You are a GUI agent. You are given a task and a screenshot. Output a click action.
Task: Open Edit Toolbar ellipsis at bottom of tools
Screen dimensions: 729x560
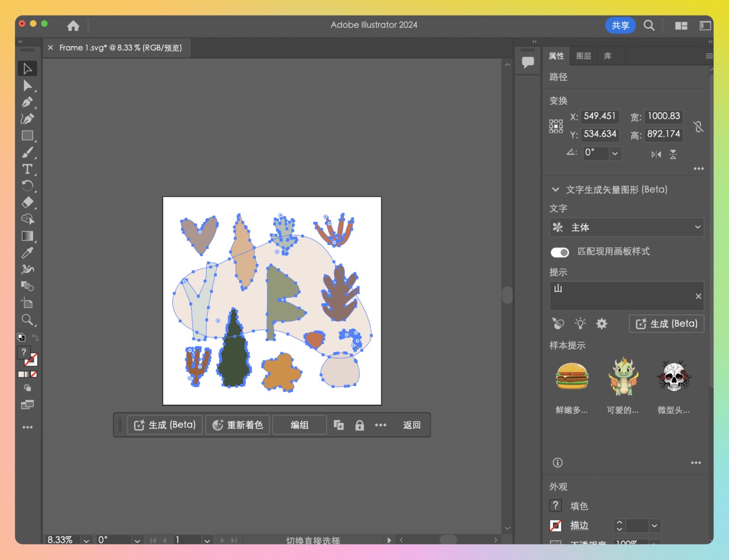click(28, 427)
